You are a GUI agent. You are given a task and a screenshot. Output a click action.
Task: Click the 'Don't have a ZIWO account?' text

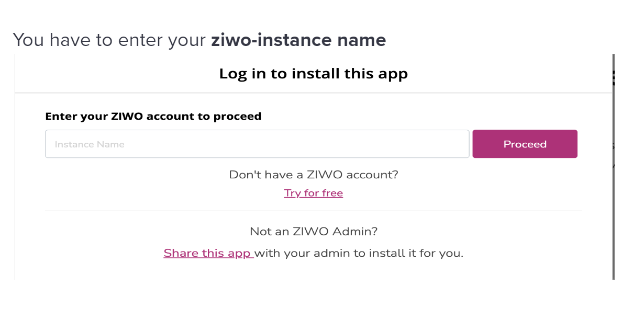pyautogui.click(x=314, y=175)
